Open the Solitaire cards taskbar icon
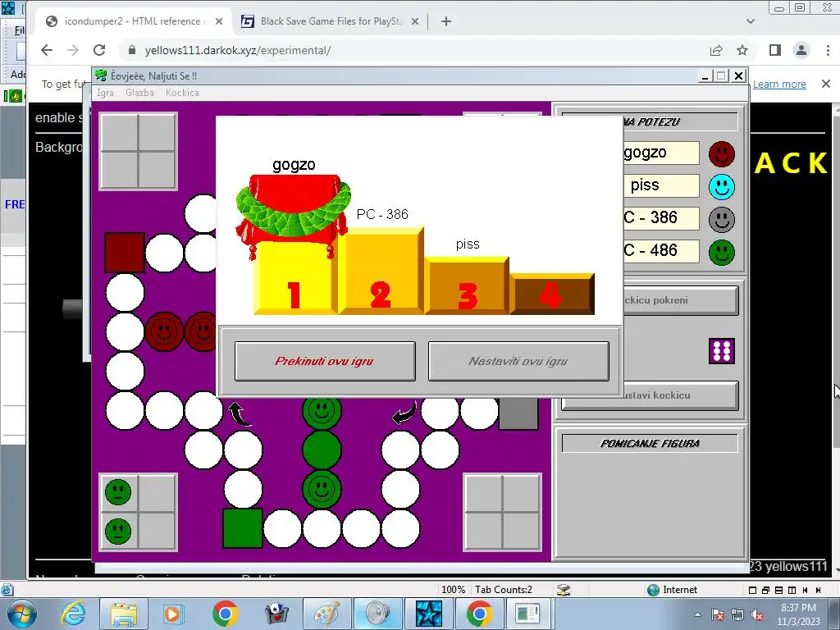 (277, 614)
